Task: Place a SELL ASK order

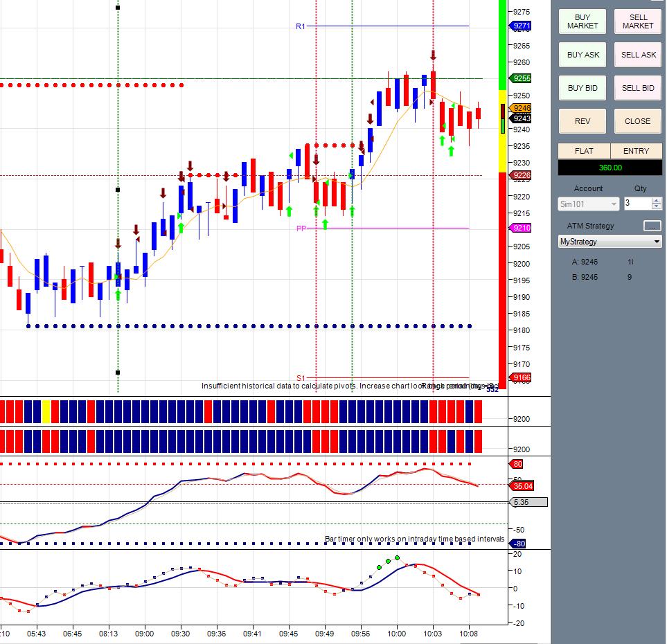Action: (x=638, y=55)
